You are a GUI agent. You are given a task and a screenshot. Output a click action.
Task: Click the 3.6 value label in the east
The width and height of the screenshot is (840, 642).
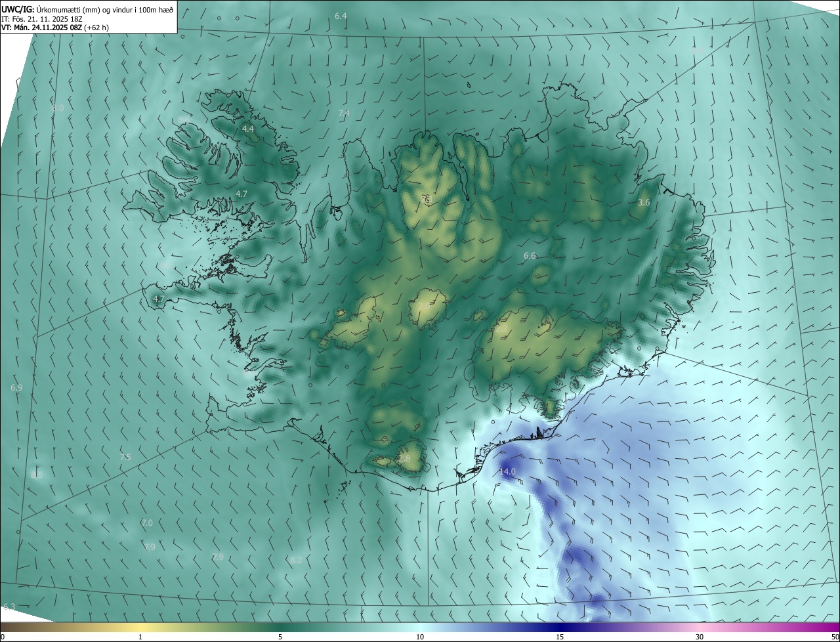click(x=644, y=203)
